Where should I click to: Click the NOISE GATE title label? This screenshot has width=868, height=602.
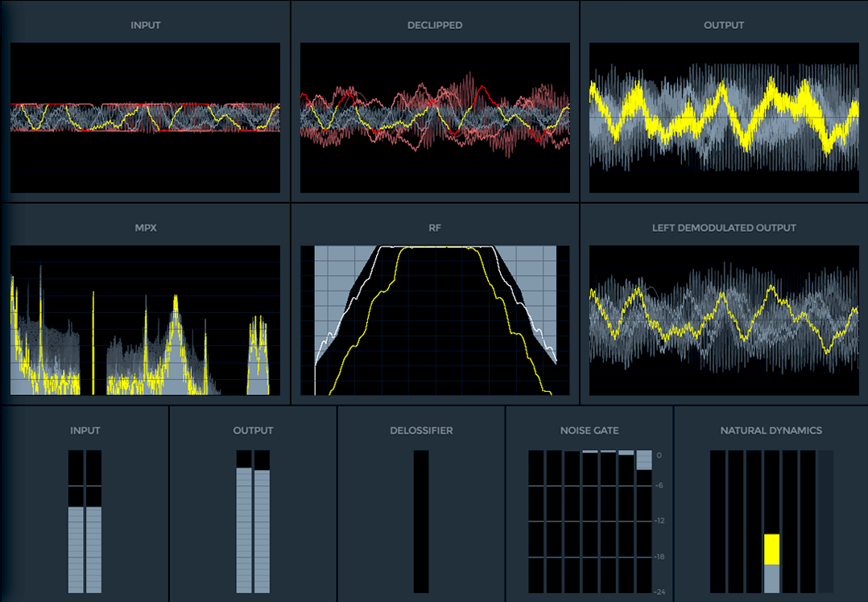[x=590, y=430]
